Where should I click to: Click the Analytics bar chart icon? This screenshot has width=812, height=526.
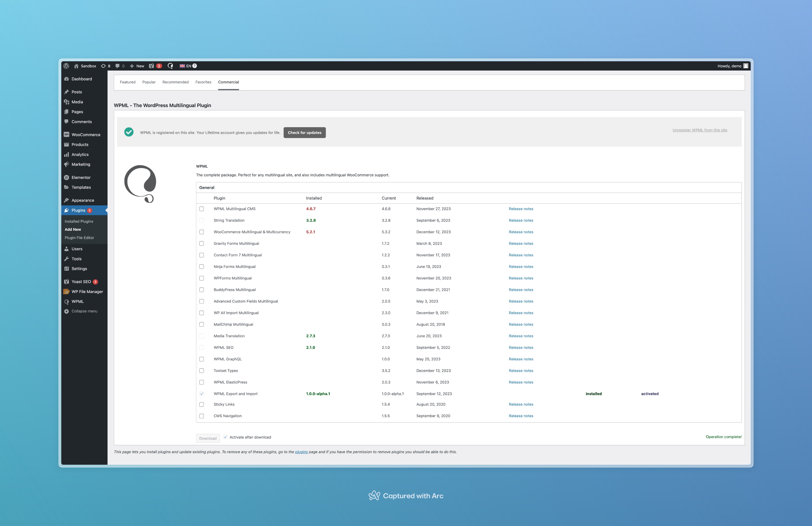click(67, 154)
